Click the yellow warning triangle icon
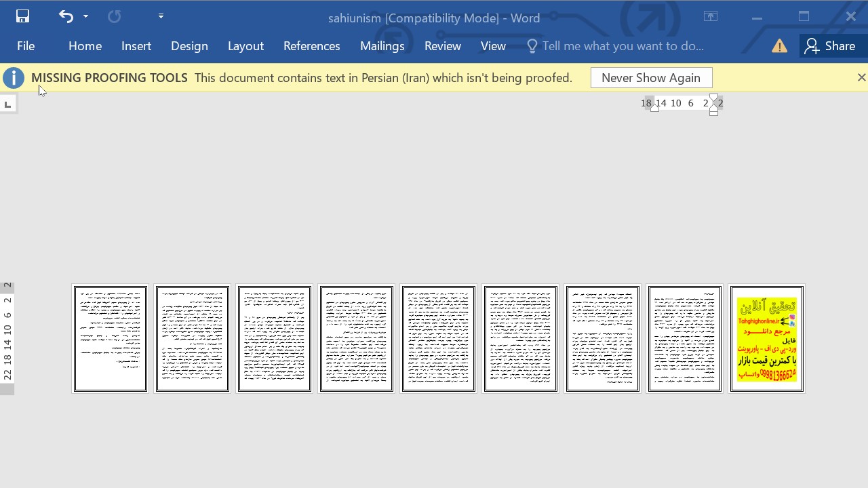 [779, 46]
